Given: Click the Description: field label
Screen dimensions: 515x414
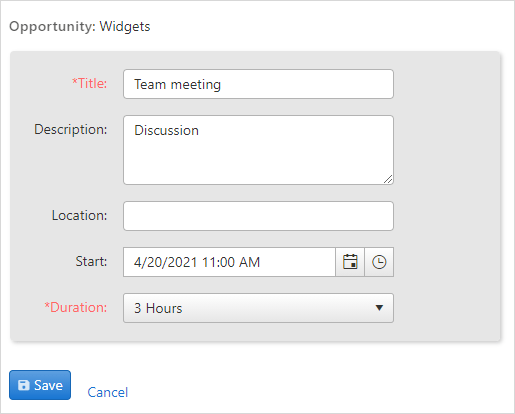Looking at the screenshot, I should click(x=71, y=129).
